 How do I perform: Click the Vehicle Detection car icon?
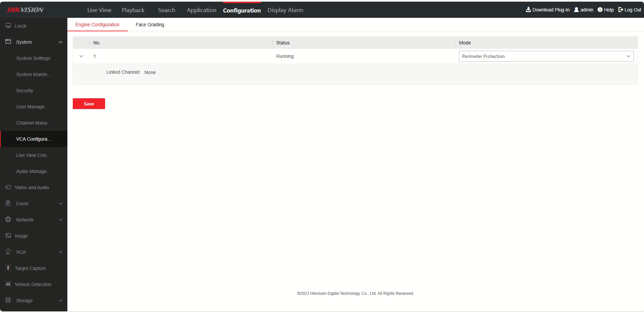coord(8,284)
